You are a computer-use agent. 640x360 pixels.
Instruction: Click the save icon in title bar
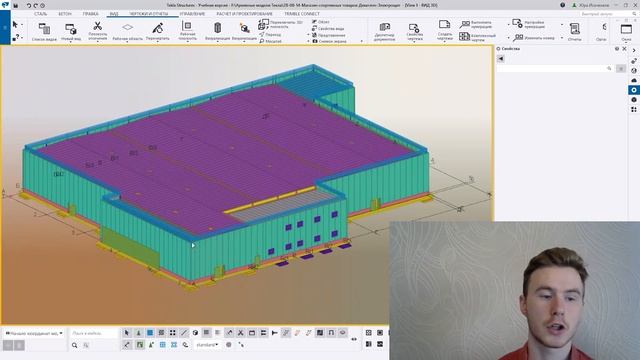[16, 6]
